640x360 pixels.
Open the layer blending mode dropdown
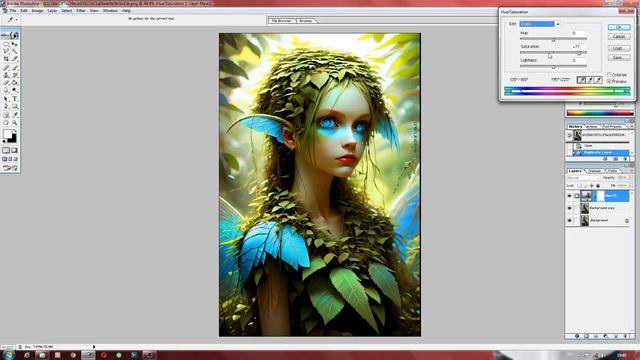583,178
